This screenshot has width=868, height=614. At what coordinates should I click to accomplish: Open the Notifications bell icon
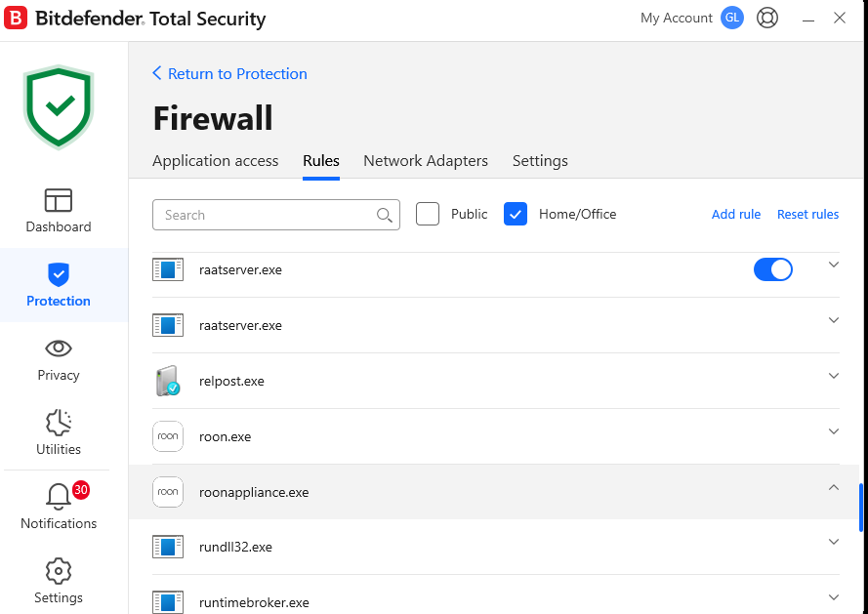pyautogui.click(x=59, y=497)
